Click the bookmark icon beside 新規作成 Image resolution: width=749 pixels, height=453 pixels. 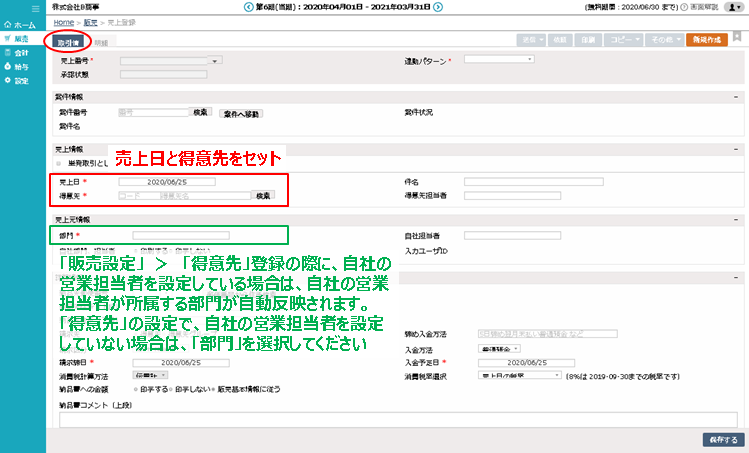(x=737, y=36)
